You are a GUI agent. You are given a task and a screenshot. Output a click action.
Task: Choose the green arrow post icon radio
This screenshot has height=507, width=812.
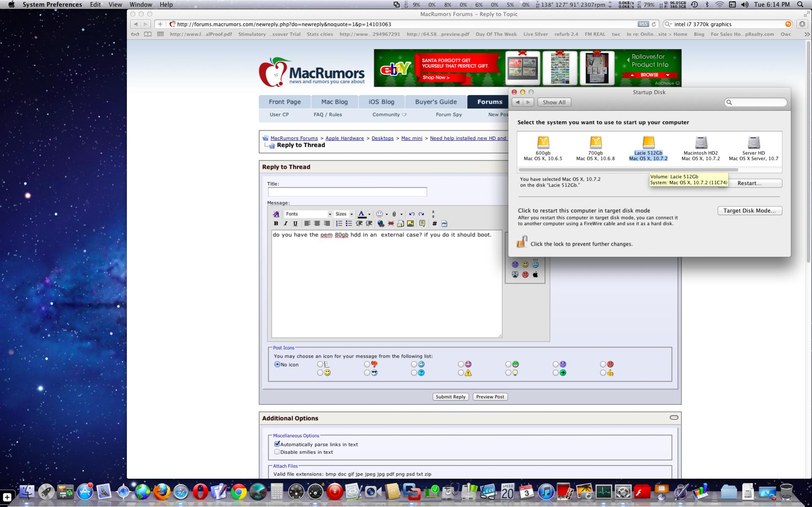tap(556, 373)
